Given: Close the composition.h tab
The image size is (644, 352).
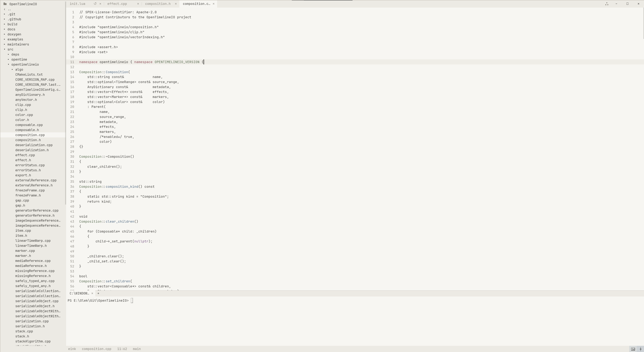Looking at the screenshot, I should point(176,4).
